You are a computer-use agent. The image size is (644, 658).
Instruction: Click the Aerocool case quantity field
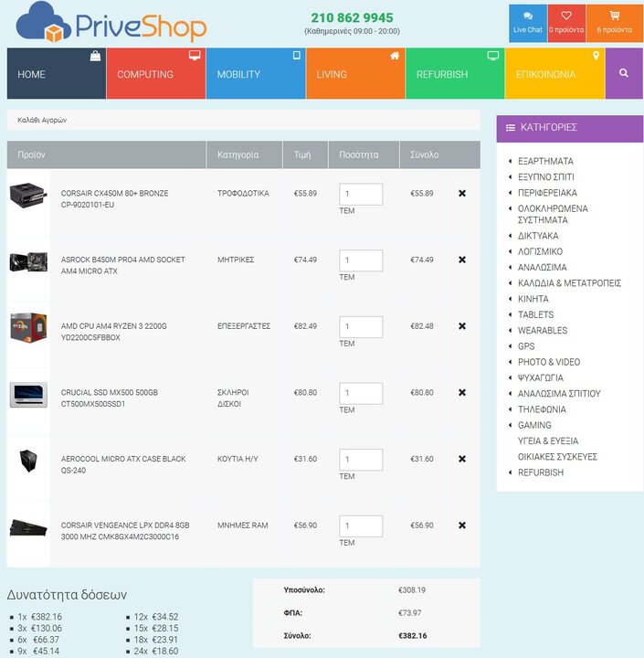click(361, 460)
